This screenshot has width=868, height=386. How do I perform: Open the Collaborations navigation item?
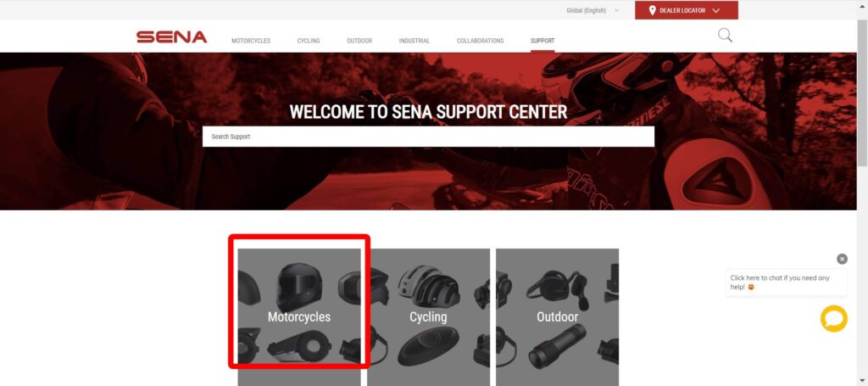click(480, 41)
